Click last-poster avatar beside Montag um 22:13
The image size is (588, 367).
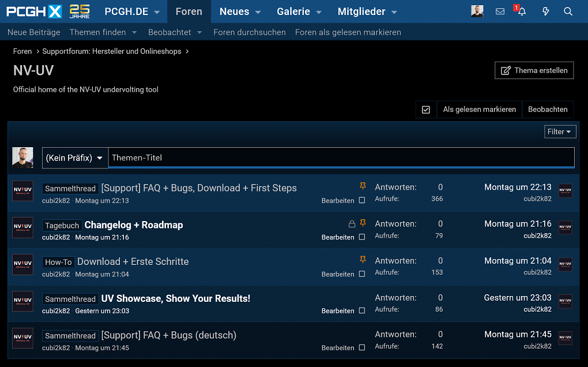click(x=565, y=190)
